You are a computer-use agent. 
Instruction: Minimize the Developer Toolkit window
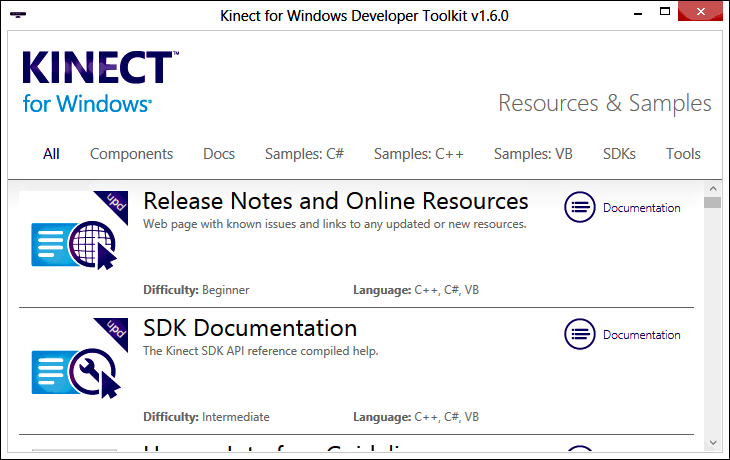point(638,14)
